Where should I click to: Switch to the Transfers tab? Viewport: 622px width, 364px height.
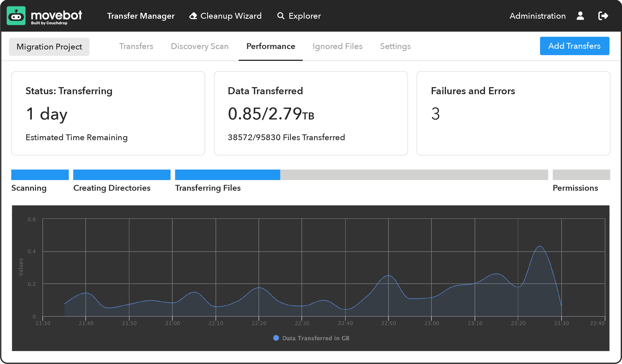[136, 46]
